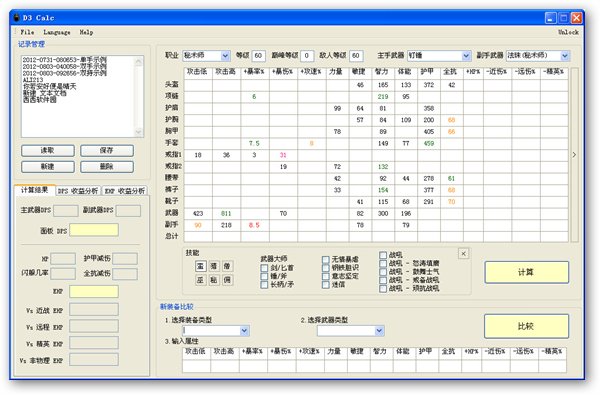The image size is (600, 395).
Task: Click the Unlock menu item
Action: (568, 32)
